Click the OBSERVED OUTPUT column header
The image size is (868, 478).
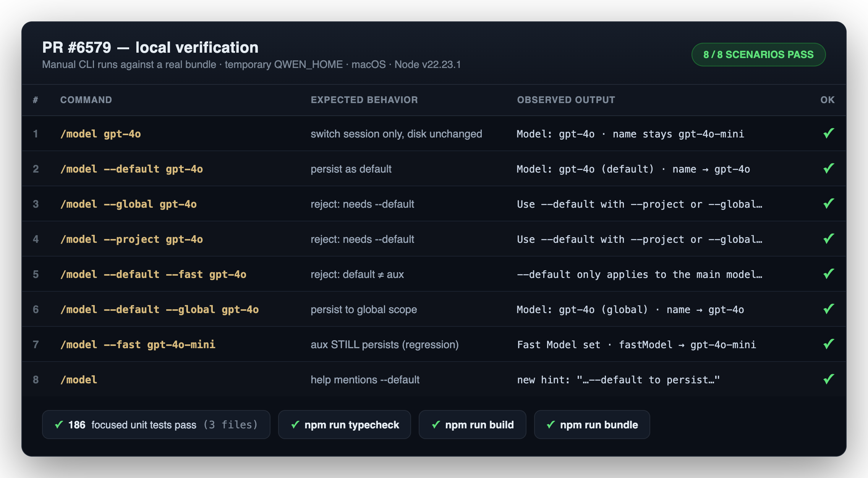tap(566, 100)
